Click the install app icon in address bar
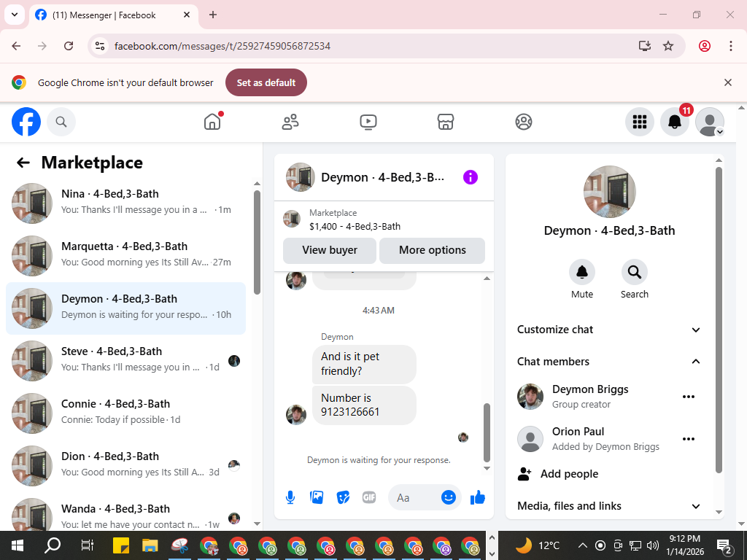Screen dimensions: 747x560 coord(645,46)
